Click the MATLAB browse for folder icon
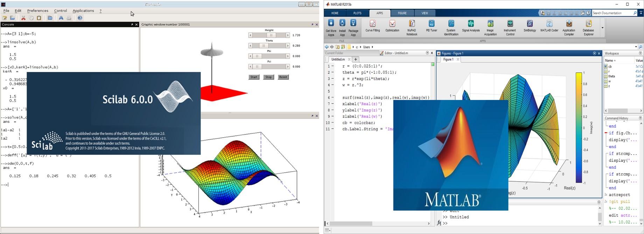 343,47
